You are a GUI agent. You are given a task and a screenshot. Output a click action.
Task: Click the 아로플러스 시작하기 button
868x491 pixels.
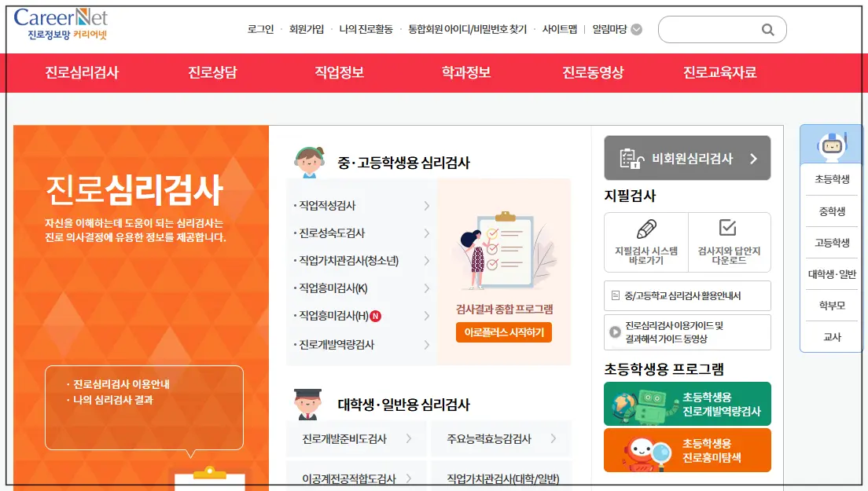point(504,333)
